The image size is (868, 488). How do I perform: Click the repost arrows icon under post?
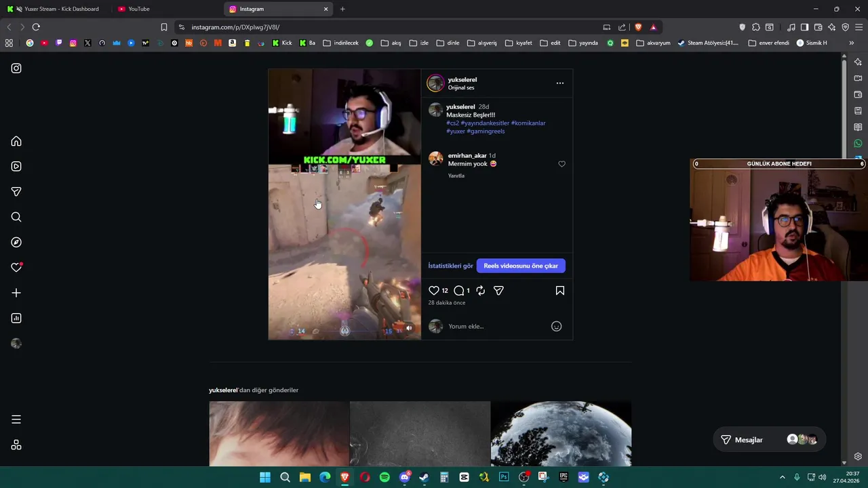[x=480, y=290]
